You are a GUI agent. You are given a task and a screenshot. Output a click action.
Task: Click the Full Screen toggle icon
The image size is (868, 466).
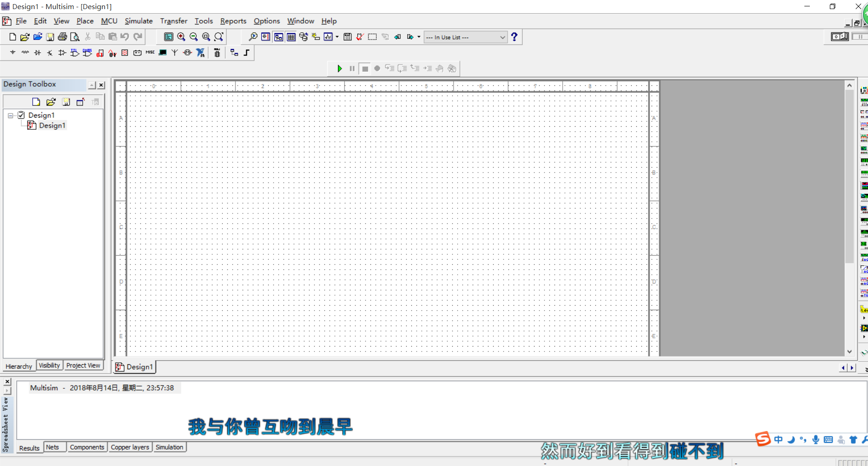click(169, 37)
